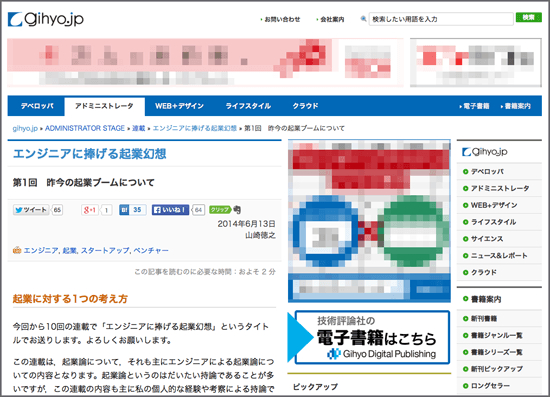Click the article date 2014年6月13日
The image size is (550, 397).
click(246, 224)
